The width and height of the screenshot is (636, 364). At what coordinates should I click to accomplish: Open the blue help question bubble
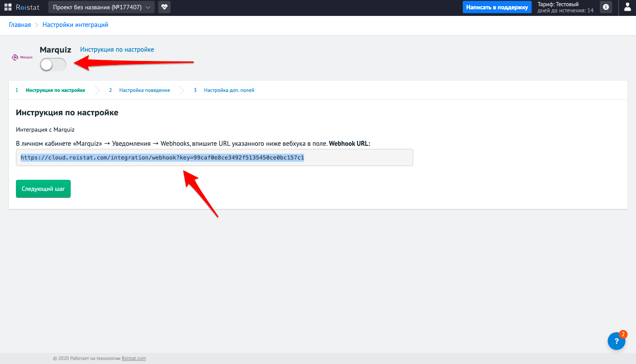click(617, 341)
